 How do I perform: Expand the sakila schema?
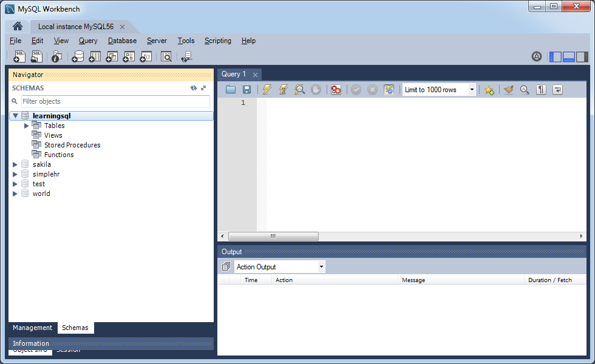(15, 164)
